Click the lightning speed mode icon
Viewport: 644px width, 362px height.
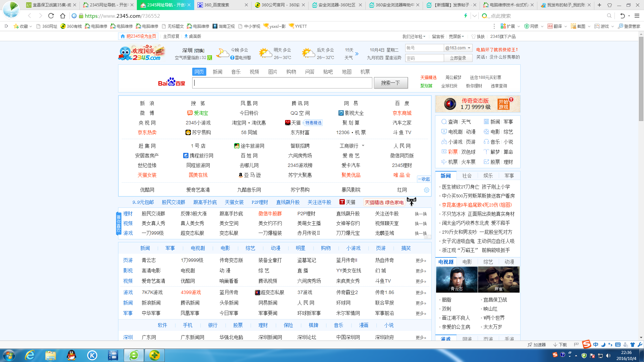pyautogui.click(x=465, y=16)
